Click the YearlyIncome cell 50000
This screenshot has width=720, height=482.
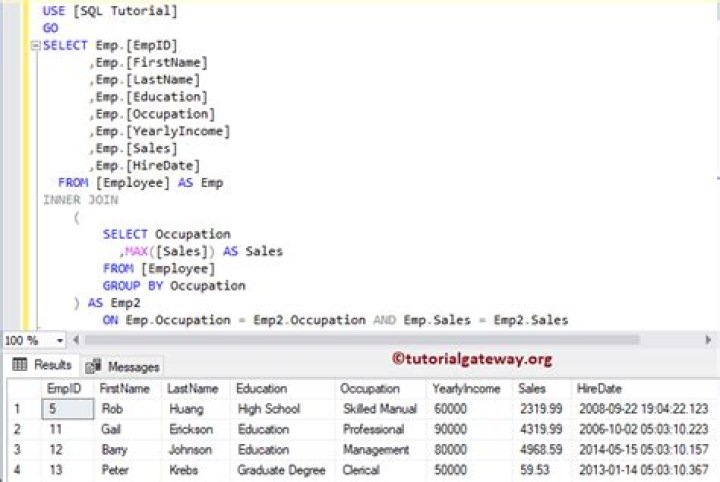(469, 470)
